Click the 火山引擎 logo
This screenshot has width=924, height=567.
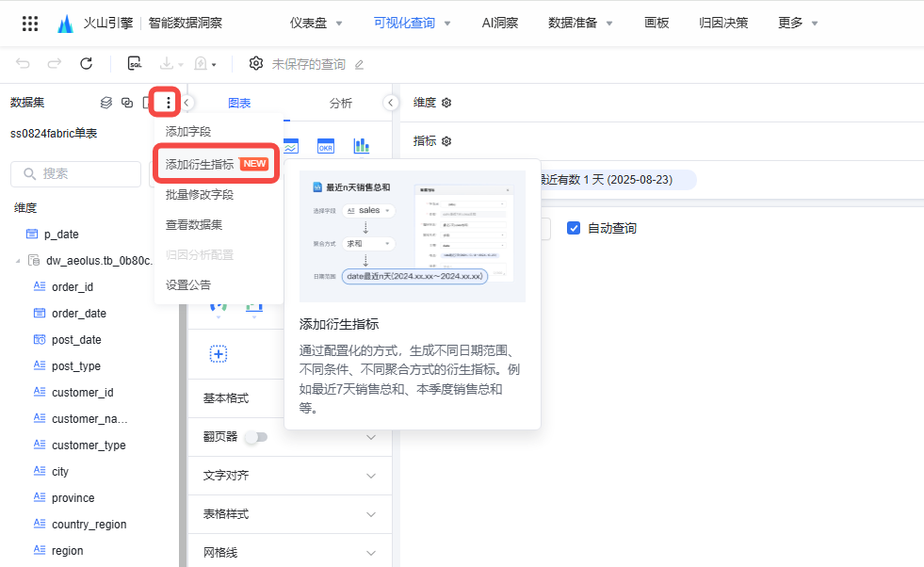pyautogui.click(x=65, y=24)
